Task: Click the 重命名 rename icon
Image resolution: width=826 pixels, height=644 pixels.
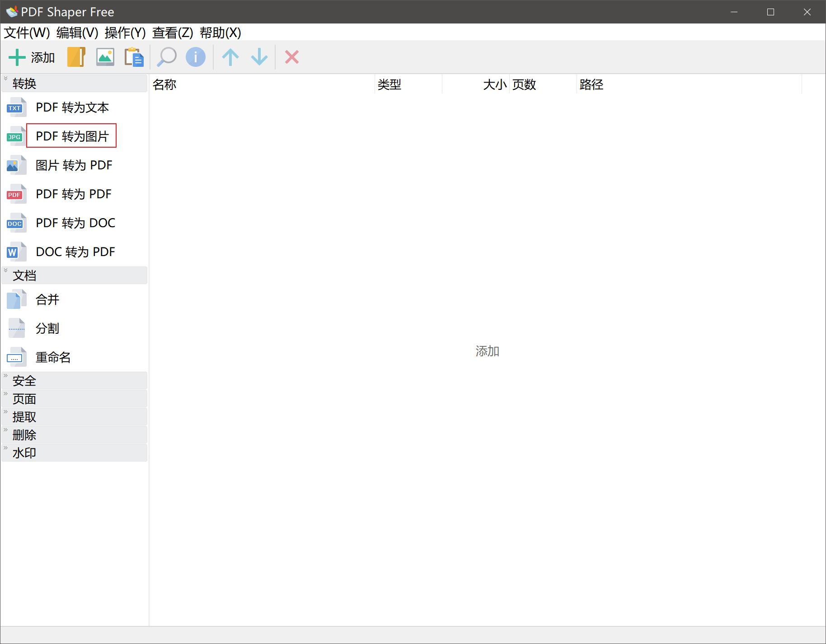Action: pyautogui.click(x=16, y=357)
